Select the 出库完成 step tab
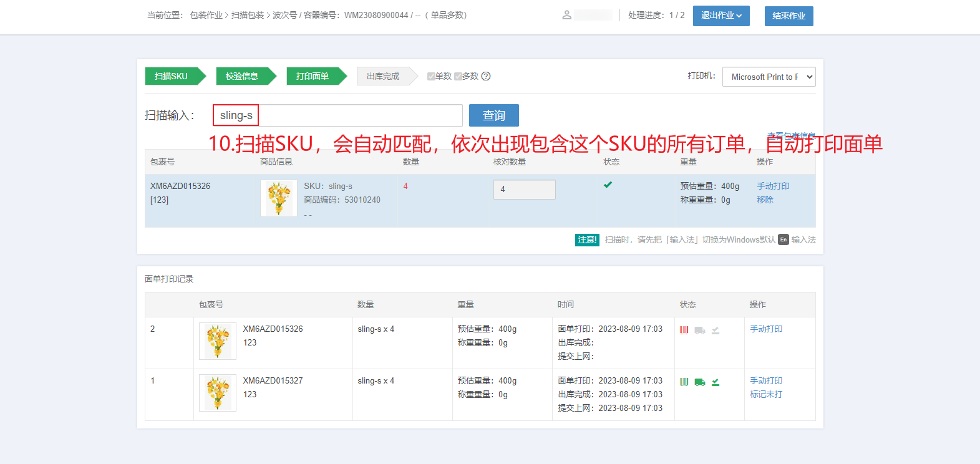This screenshot has width=980, height=464. pos(387,76)
